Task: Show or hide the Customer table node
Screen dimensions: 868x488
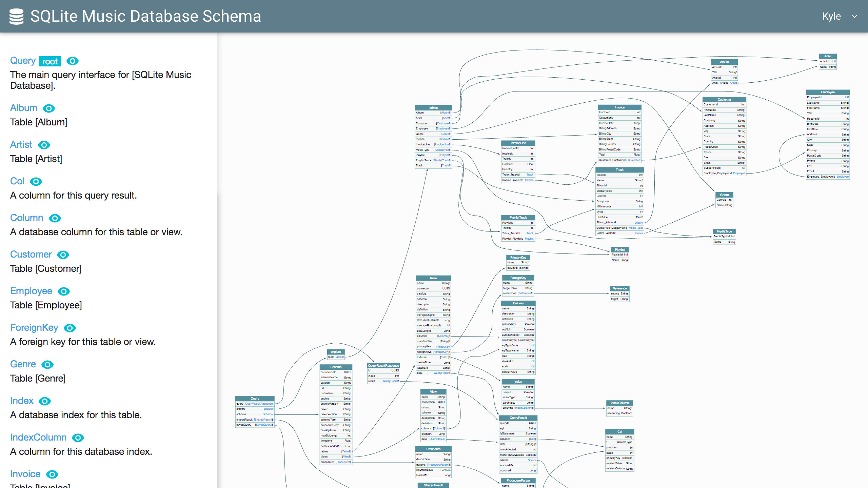Action: click(63, 255)
